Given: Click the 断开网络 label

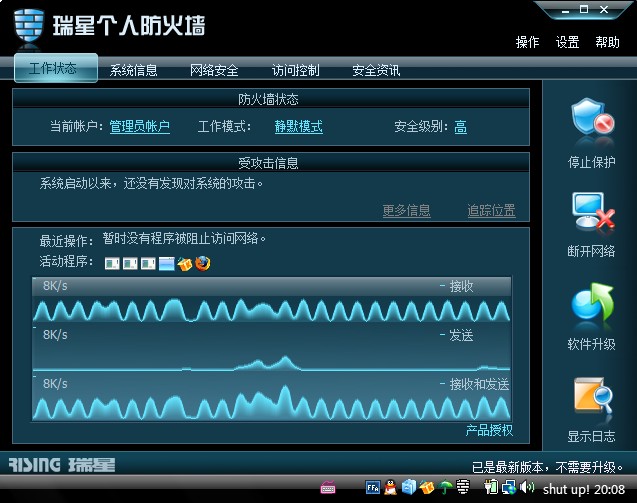Looking at the screenshot, I should [592, 251].
